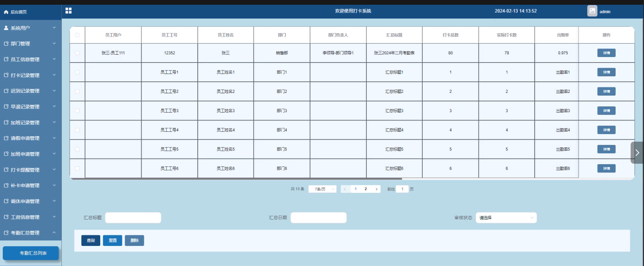Click the user icon next to 系统用户
Viewport: 644px width, 266px height.
[x=6, y=28]
